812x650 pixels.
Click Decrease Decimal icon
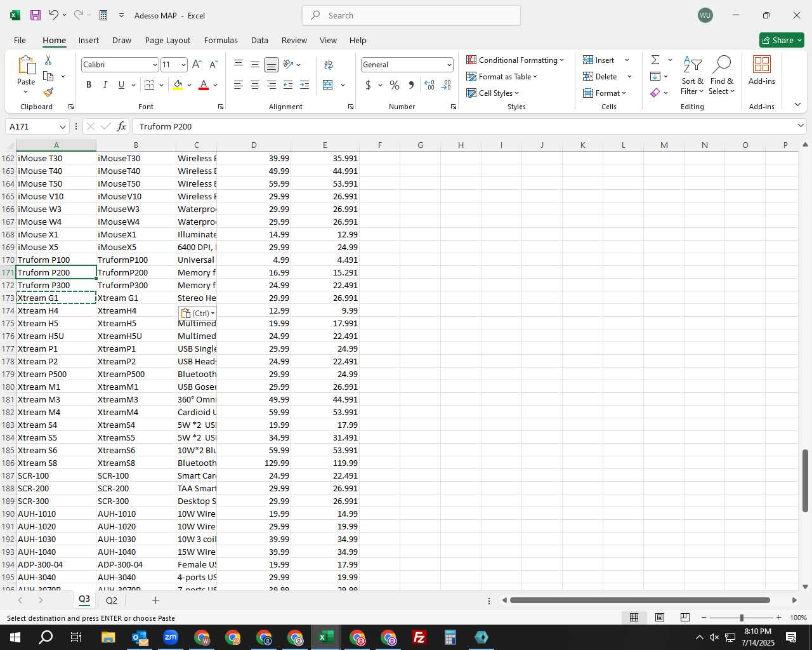[446, 85]
